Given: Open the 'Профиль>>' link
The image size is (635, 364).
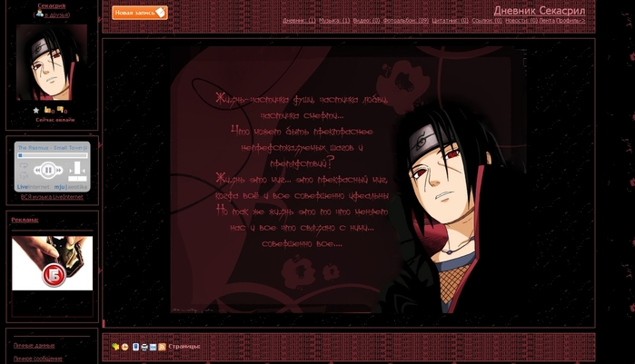Looking at the screenshot, I should click(x=571, y=21).
